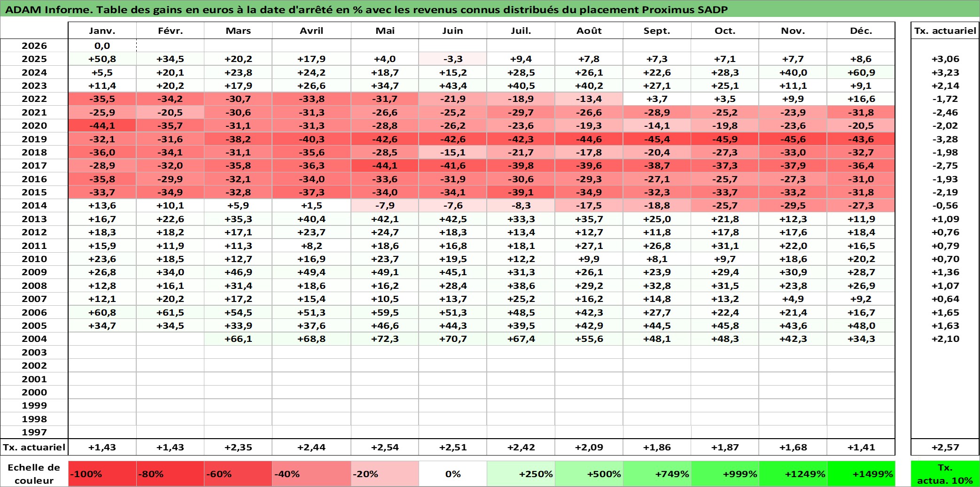Click the +749% green swatch

point(657,474)
